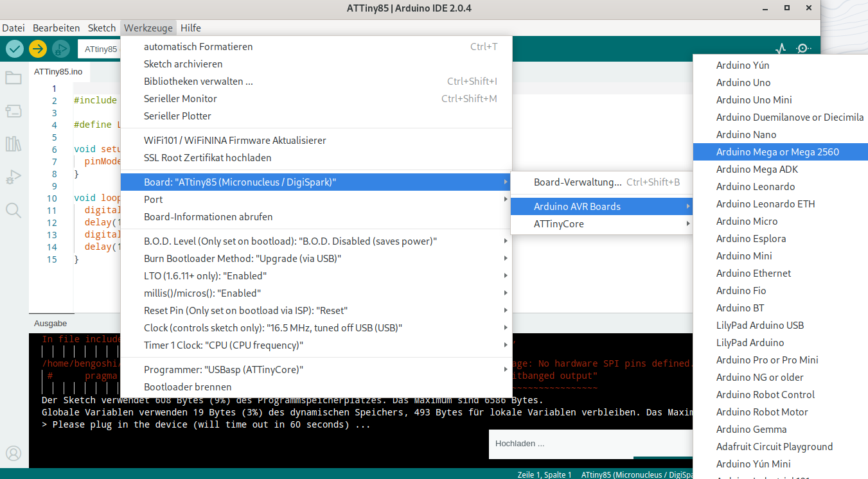This screenshot has height=479, width=868.
Task: Start debugging with the debug play icon
Action: click(x=61, y=49)
